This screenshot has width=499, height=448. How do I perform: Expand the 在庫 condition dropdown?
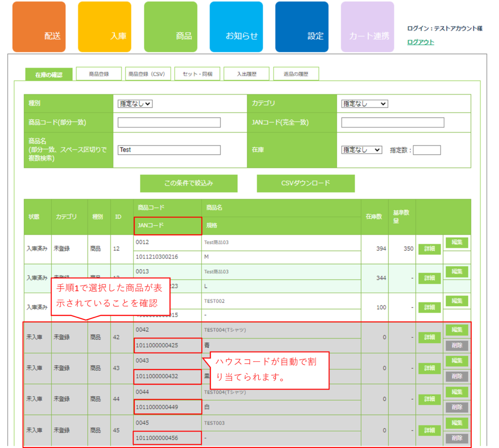click(362, 150)
